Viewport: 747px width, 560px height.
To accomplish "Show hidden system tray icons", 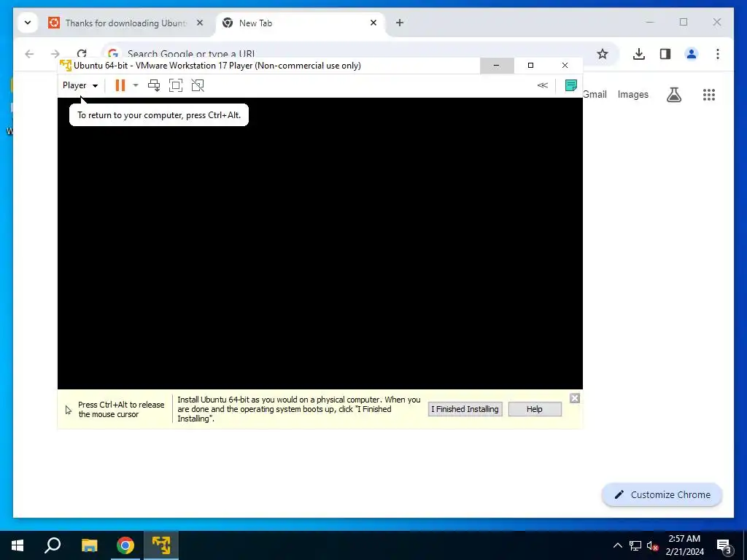I will (617, 545).
